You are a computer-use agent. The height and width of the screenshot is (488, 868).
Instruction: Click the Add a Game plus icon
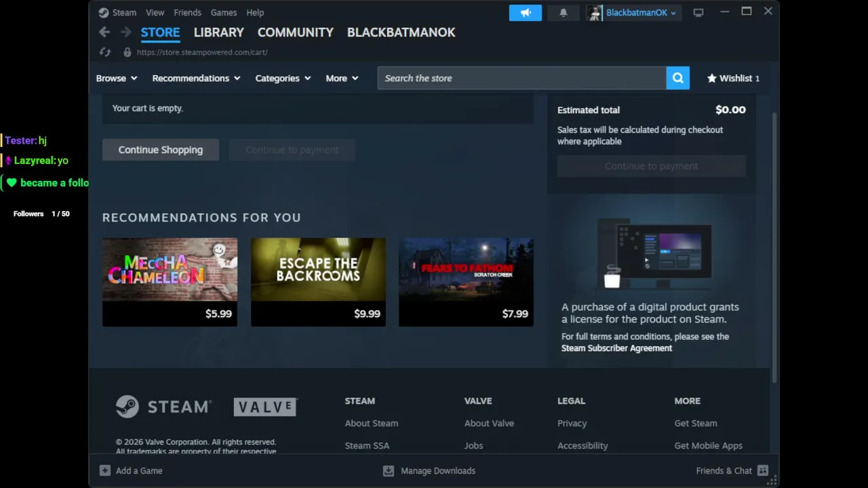click(105, 470)
